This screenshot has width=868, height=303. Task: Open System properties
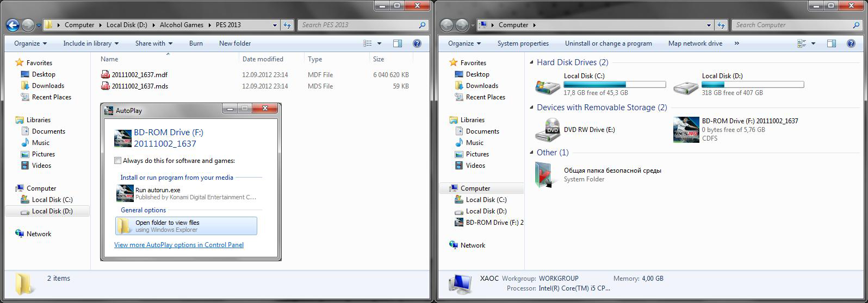(x=523, y=43)
